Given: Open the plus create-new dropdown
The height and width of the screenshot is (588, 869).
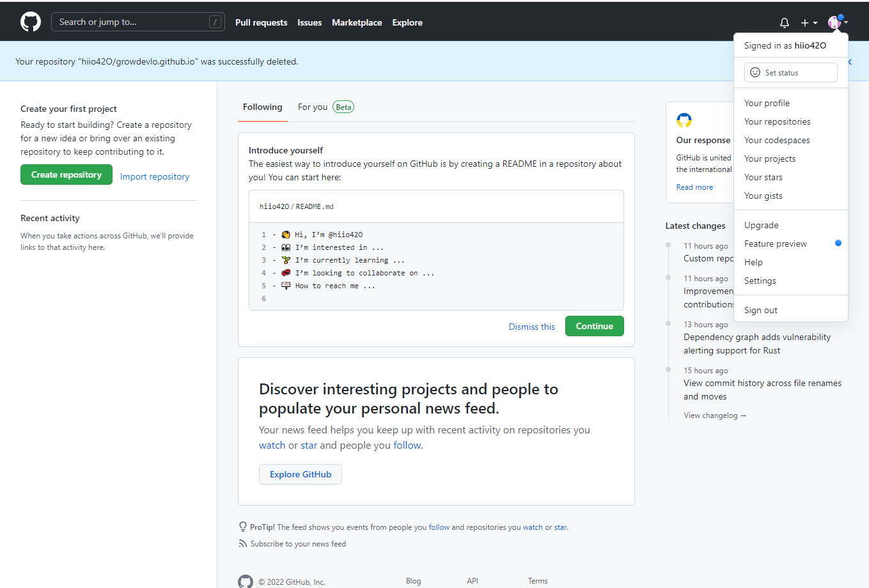Looking at the screenshot, I should (x=809, y=22).
